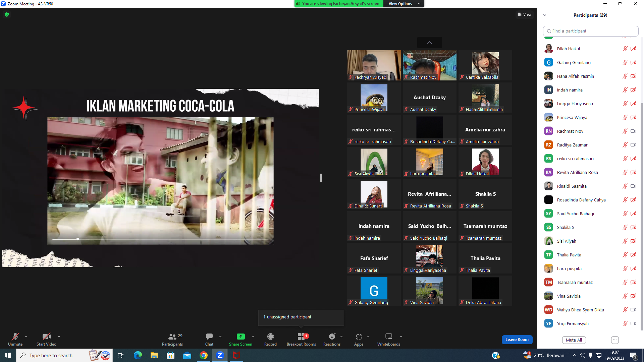Open the more options ellipsis in Participants panel
Screen dimensions: 644x362
[615, 340]
